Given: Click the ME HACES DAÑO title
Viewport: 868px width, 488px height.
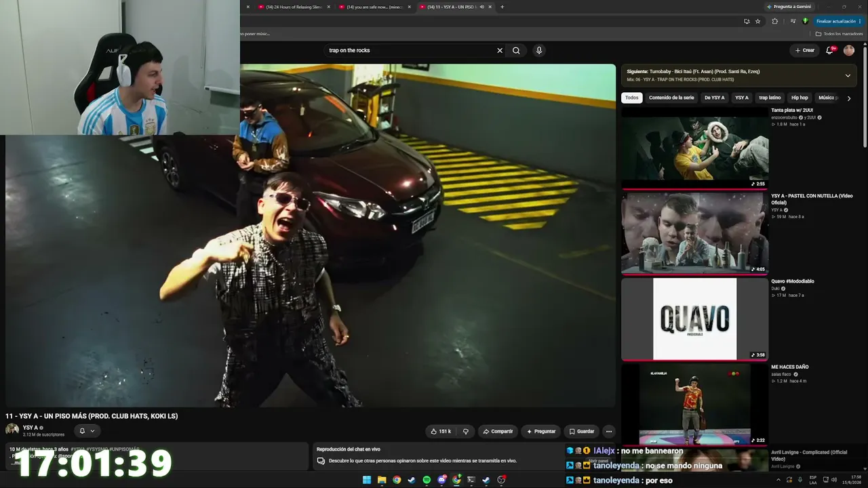Looking at the screenshot, I should [790, 367].
